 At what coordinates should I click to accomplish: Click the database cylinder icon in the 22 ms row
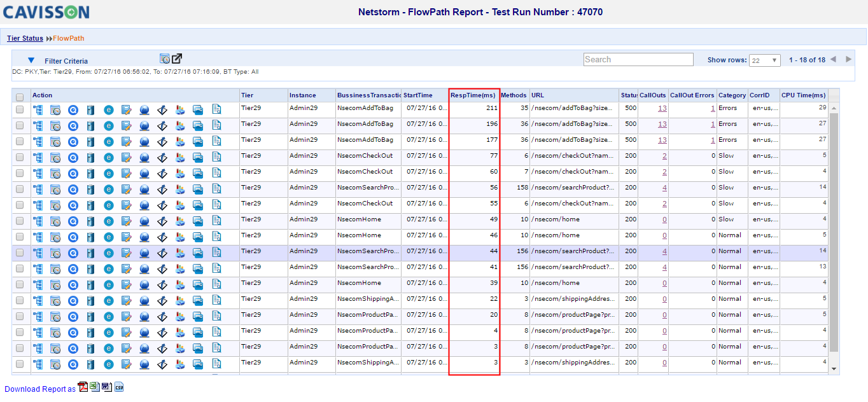pos(90,300)
